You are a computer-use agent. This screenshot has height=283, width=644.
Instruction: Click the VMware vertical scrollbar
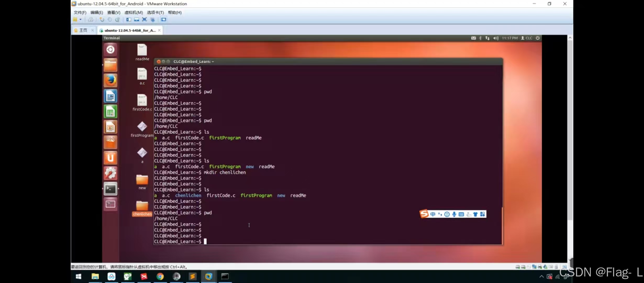570,131
